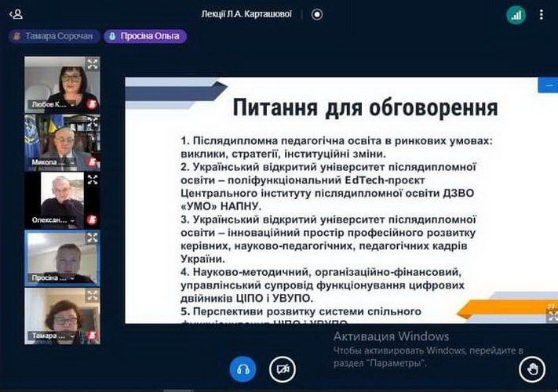558x392 pixels.
Task: Click the recording indicator icon
Action: coord(317,15)
